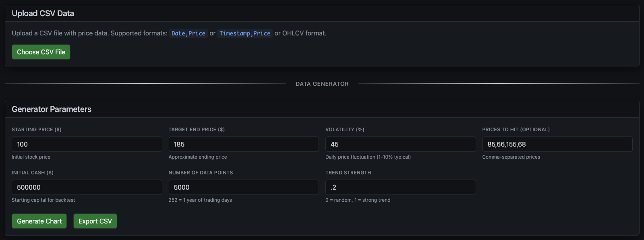644x240 pixels.
Task: Click the Starting Price input field
Action: tap(87, 144)
